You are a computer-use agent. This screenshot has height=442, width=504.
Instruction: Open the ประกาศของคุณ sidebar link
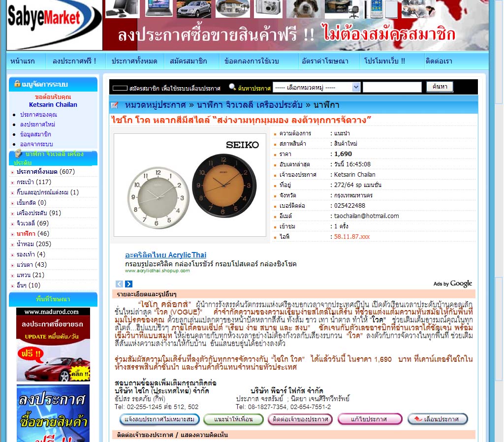click(x=38, y=115)
